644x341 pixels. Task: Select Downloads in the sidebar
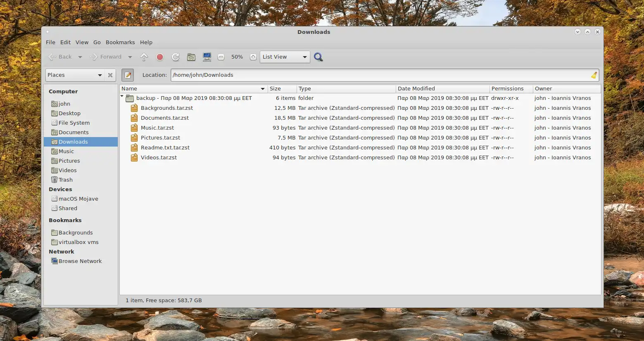click(x=81, y=142)
